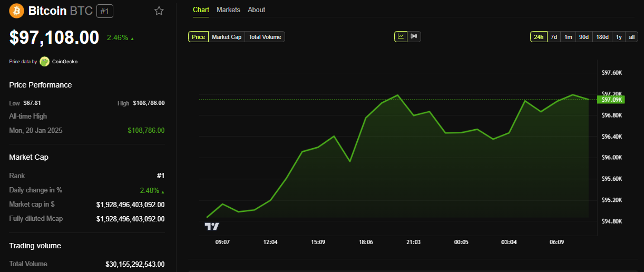The height and width of the screenshot is (272, 644).
Task: Set chart range to 1y
Action: [619, 37]
